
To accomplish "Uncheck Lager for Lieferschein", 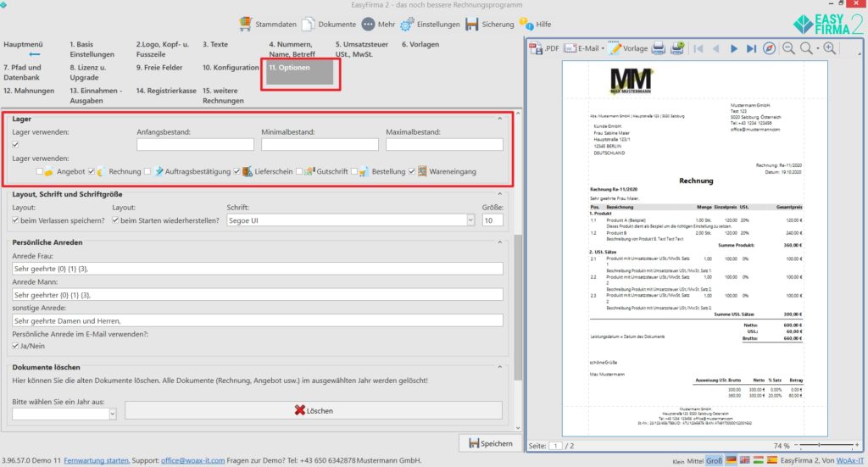I will [237, 171].
